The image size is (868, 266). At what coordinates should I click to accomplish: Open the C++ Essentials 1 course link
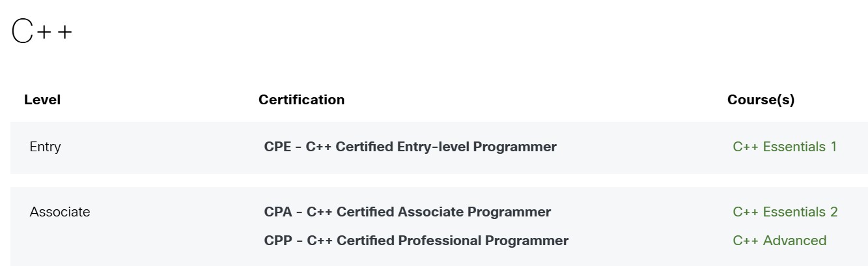[784, 147]
